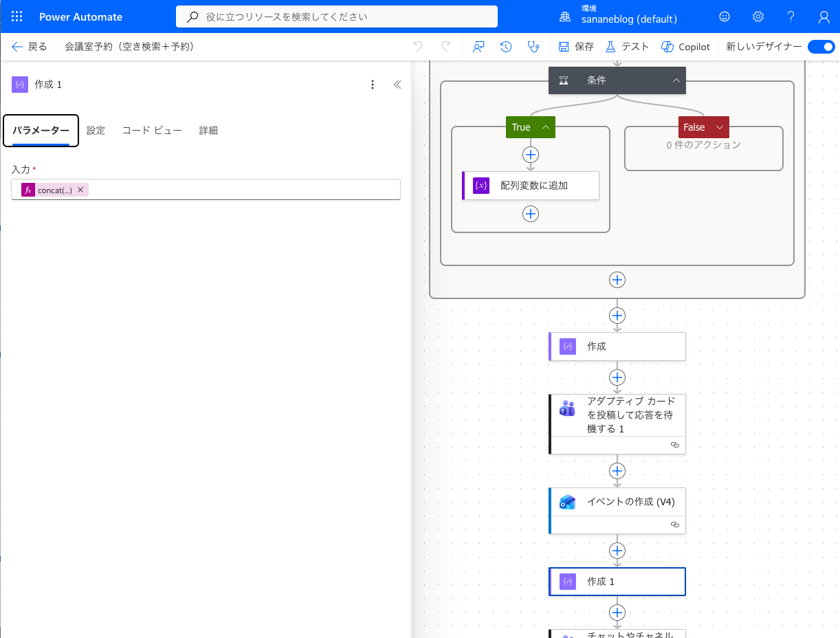The height and width of the screenshot is (638, 840).
Task: Add action above 配列変数に追加
Action: (x=531, y=154)
